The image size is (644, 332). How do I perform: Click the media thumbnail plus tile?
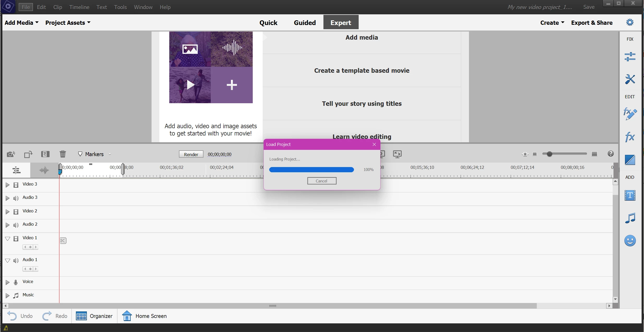(x=232, y=85)
